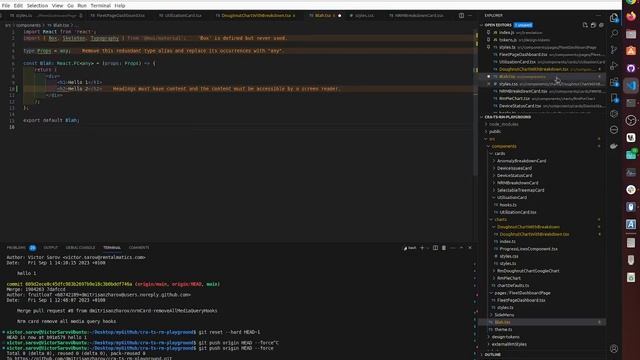
Task: Open the DoughnutChartWithBreakdown.tsx editor tab
Action: click(255, 16)
